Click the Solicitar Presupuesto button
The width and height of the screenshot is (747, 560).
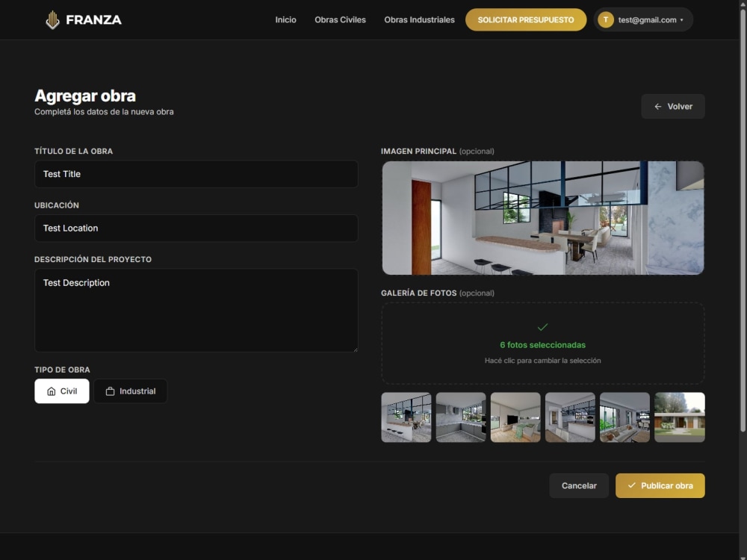526,19
